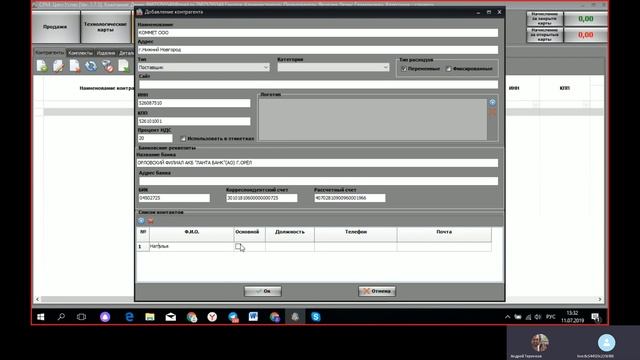Click the add-contractor document icon in background toolbar
Viewport: 640px width, 360px height.
pyautogui.click(x=42, y=66)
